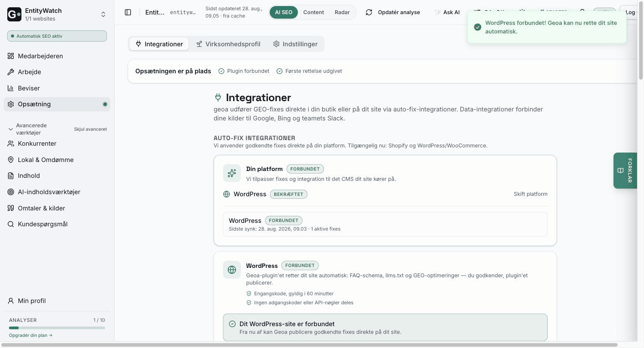Open Medarbejderen in the sidebar
Screen dimensions: 644x348
[57, 56]
